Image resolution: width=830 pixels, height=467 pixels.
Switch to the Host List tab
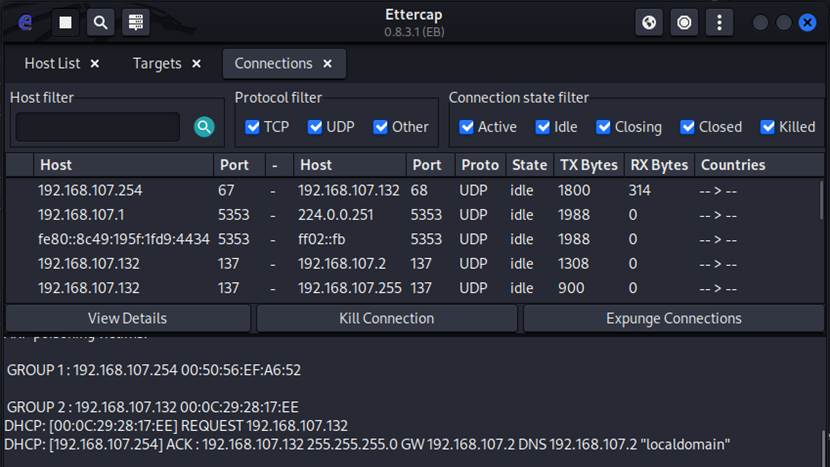52,64
